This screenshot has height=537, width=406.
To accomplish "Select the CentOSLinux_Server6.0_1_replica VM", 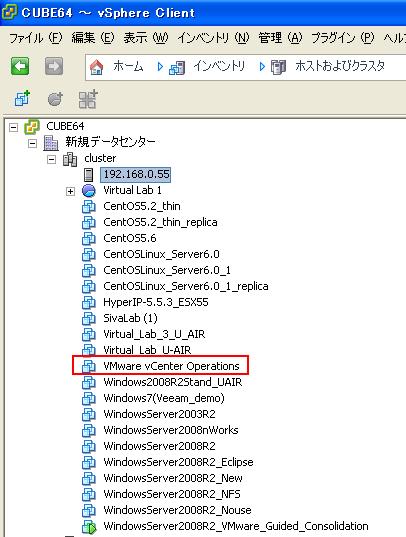I will pos(186,287).
